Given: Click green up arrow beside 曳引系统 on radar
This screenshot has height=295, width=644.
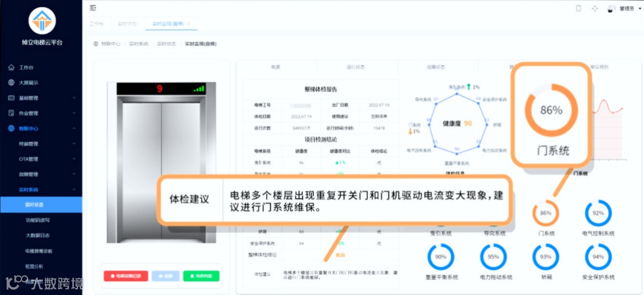Looking at the screenshot, I should [469, 86].
